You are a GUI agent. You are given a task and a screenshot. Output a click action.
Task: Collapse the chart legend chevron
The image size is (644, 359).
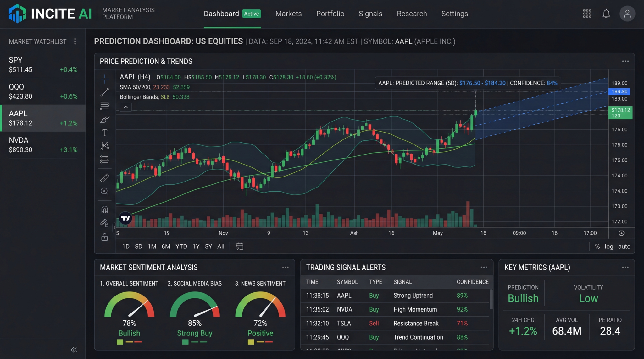(x=125, y=107)
